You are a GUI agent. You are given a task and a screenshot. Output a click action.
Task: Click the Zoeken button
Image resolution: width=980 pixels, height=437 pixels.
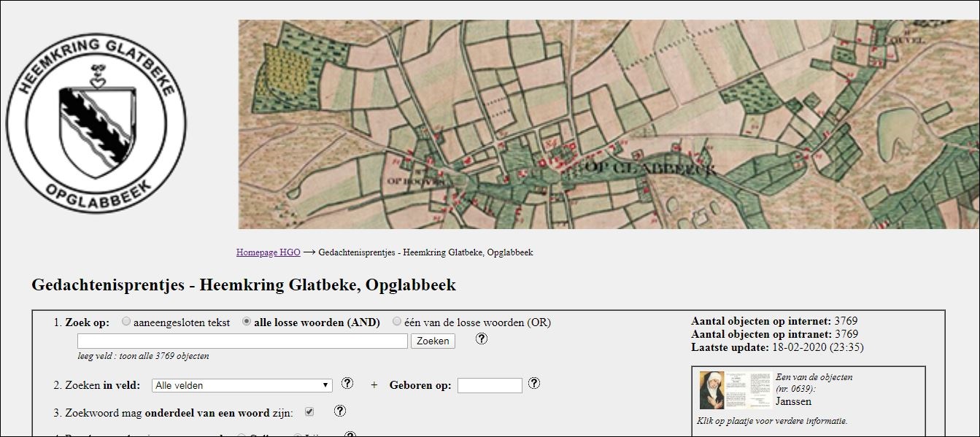click(x=433, y=341)
